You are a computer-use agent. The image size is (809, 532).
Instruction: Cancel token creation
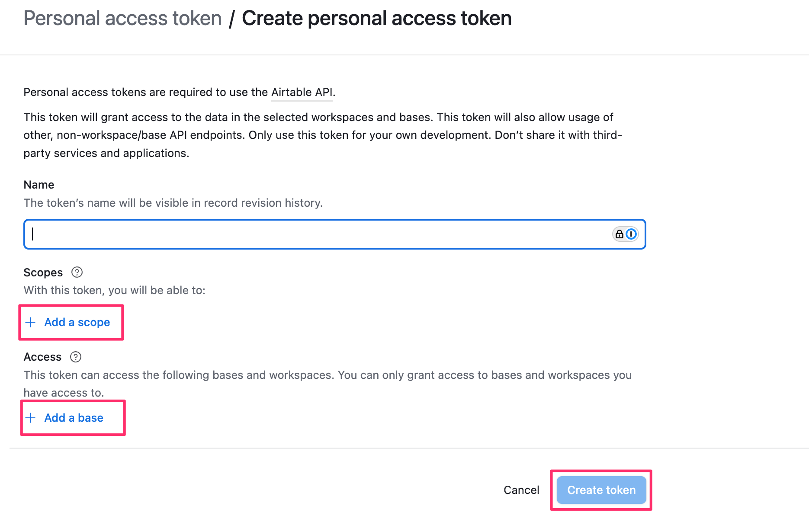click(521, 490)
